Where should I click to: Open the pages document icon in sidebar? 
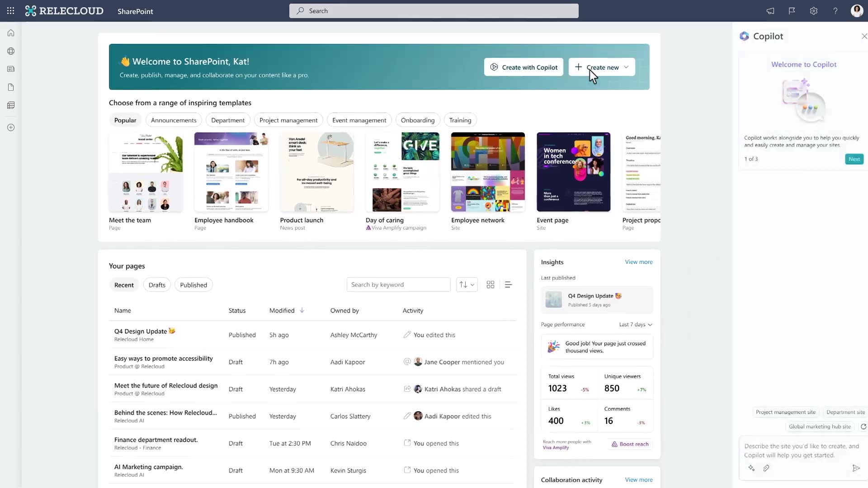tap(11, 87)
